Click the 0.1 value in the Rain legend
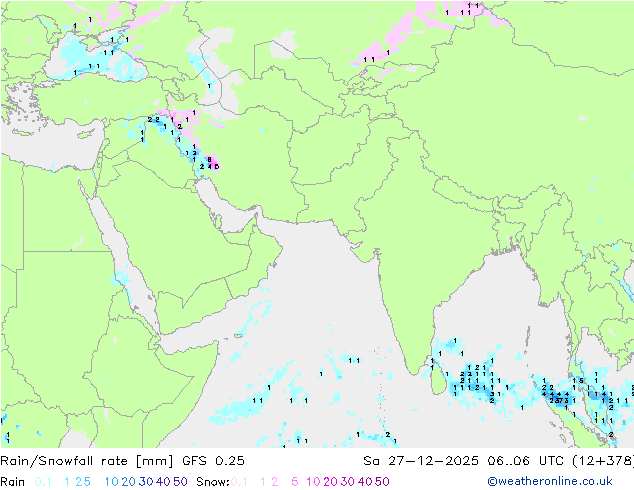Image resolution: width=634 pixels, height=490 pixels. click(x=43, y=482)
